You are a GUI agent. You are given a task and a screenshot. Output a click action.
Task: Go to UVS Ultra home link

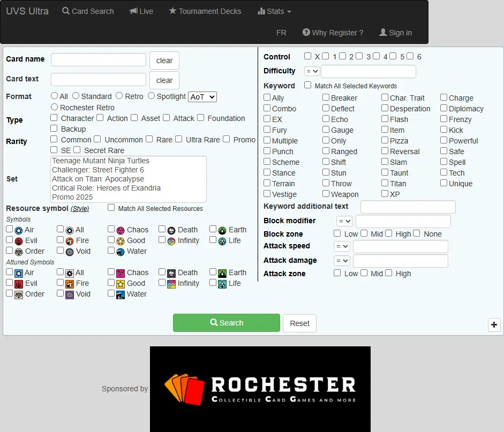(27, 11)
